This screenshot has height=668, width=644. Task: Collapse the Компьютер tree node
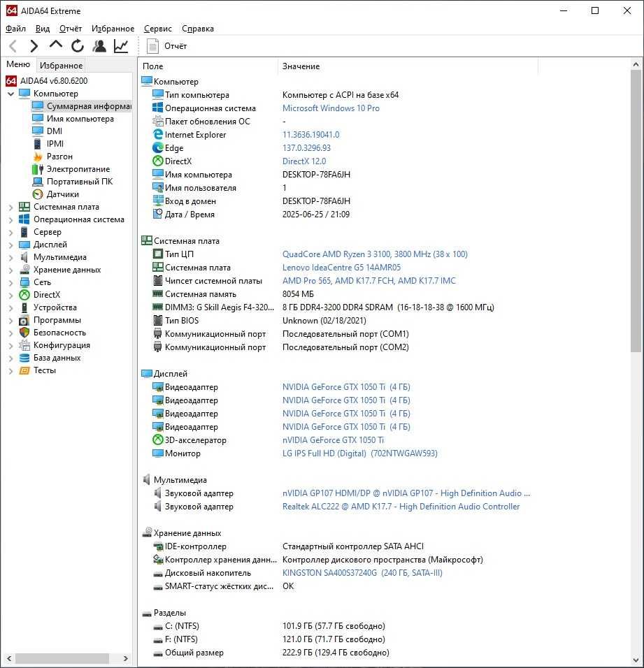tap(11, 94)
